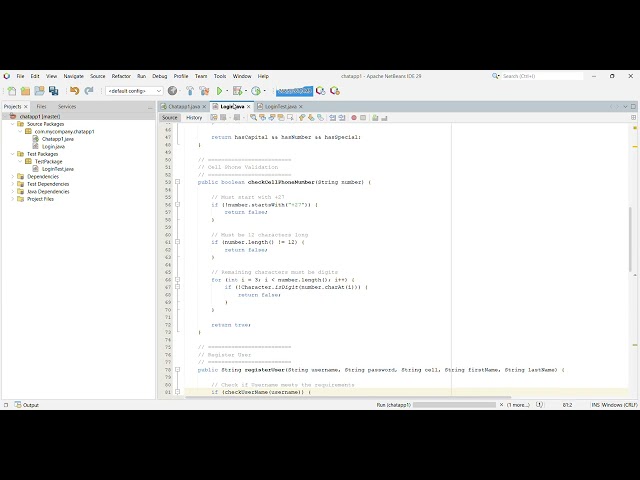640x480 pixels.
Task: Switch to the Files panel tab
Action: 41,107
